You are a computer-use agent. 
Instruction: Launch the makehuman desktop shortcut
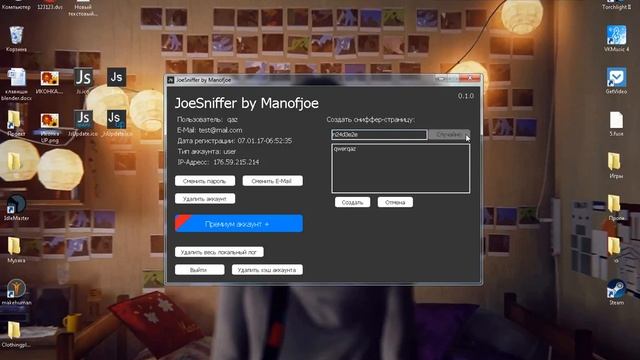click(16, 292)
